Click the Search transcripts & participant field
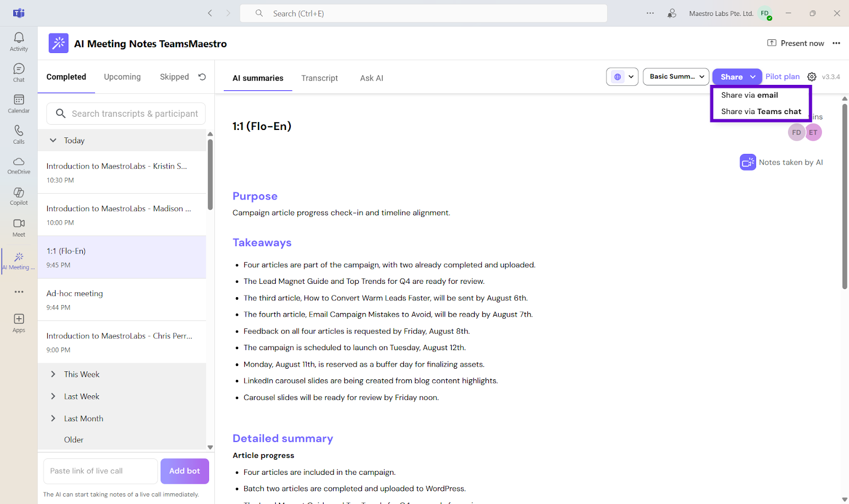849x504 pixels. click(126, 114)
